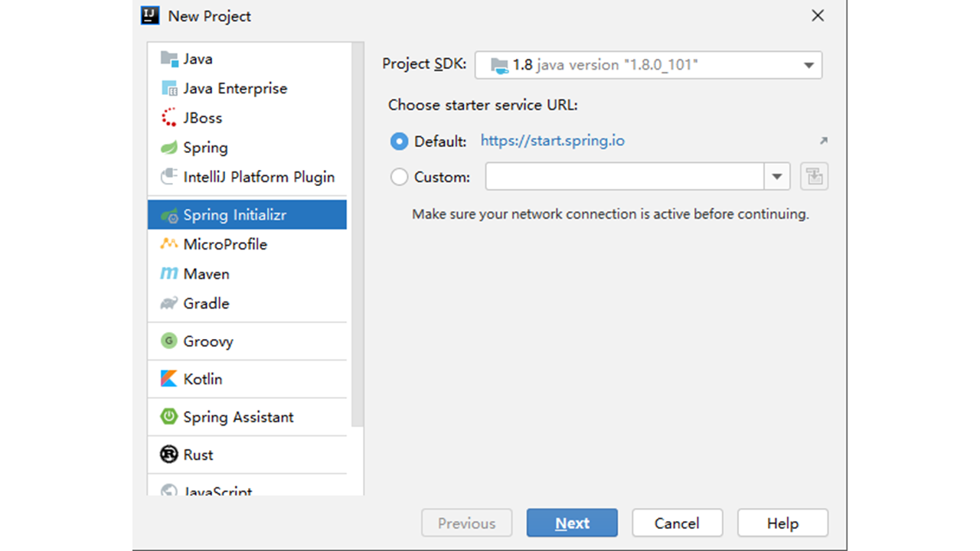Choose the Spring Assistant project type
Viewport: 980px width, 551px height.
click(x=247, y=417)
